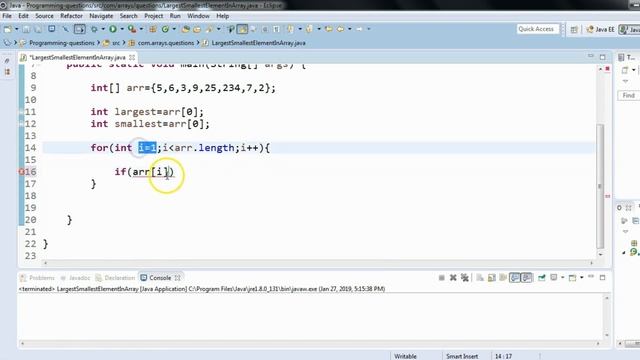Click Remove All Terminated Launches icon
640x360 pixels.
point(465,278)
